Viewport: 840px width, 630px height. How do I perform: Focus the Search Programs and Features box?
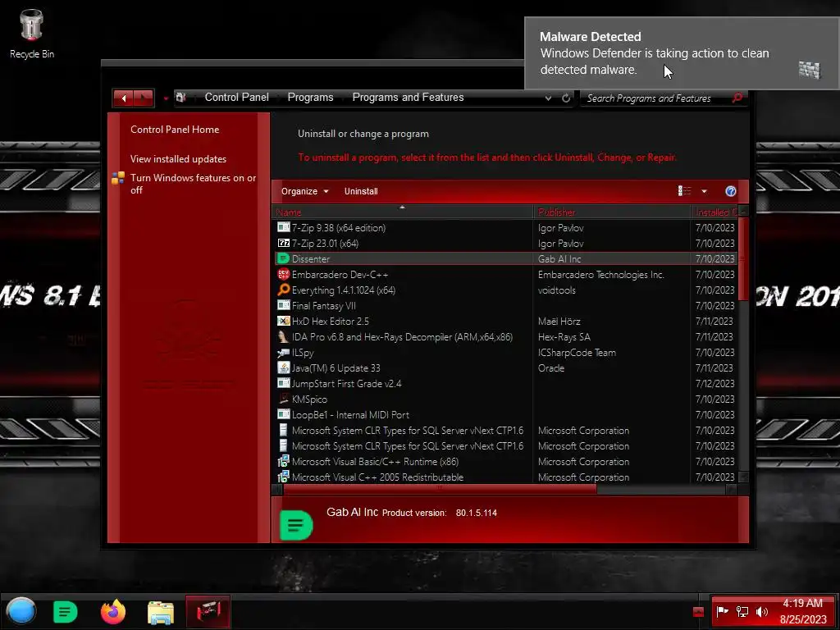[656, 98]
